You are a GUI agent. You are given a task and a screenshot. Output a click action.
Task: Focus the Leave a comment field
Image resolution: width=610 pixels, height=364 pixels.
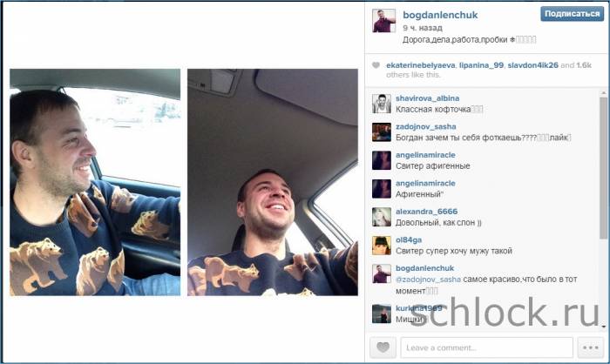click(486, 347)
